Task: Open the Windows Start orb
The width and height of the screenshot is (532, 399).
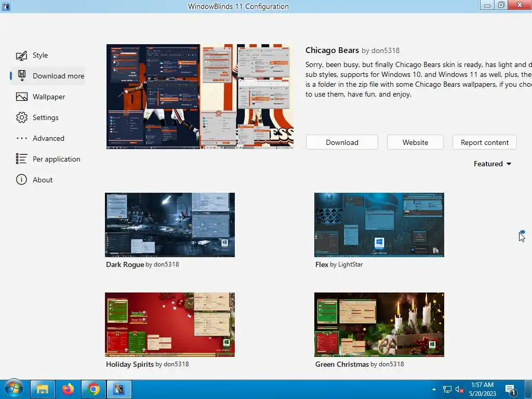Action: [14, 389]
